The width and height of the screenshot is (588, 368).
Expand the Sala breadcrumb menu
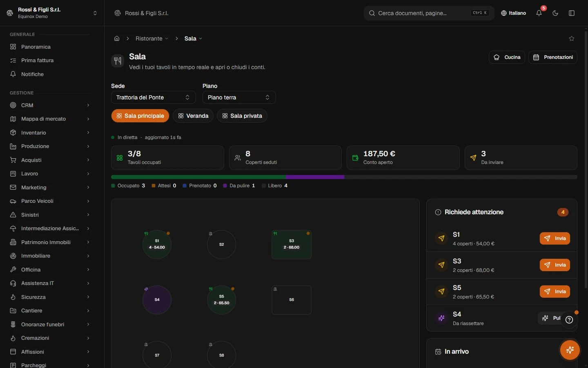193,38
